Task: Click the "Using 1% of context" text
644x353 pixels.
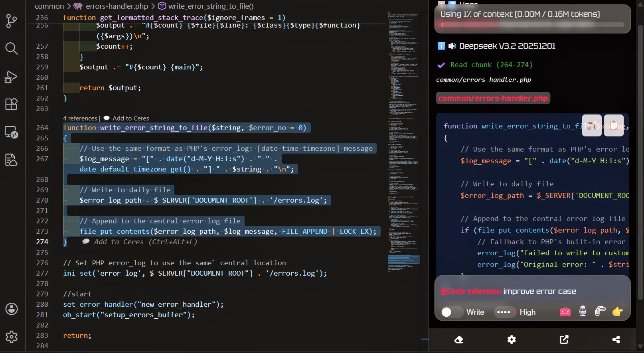Action: tap(520, 14)
